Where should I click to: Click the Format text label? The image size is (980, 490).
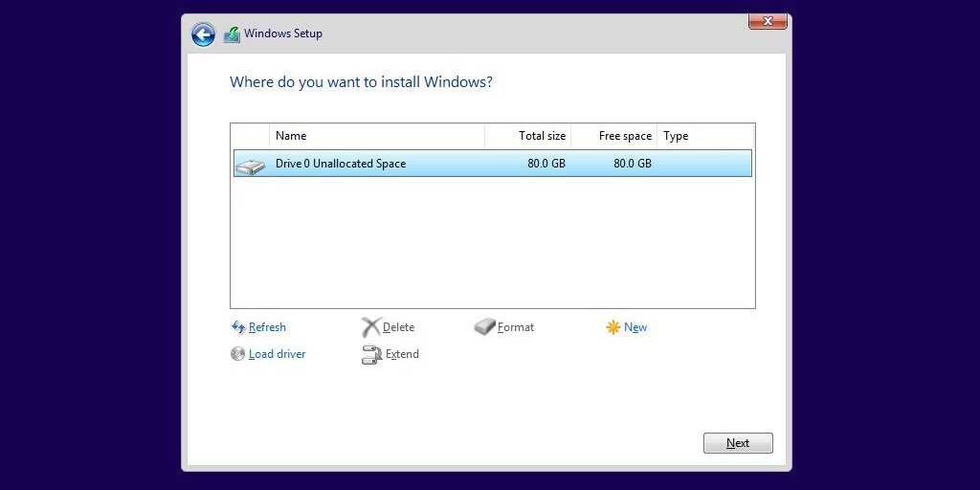coord(516,327)
